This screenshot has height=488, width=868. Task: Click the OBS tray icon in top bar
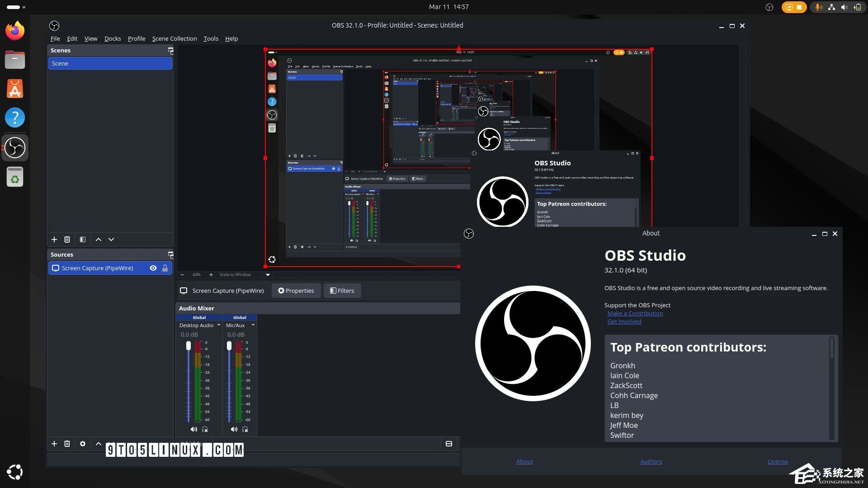[x=769, y=7]
